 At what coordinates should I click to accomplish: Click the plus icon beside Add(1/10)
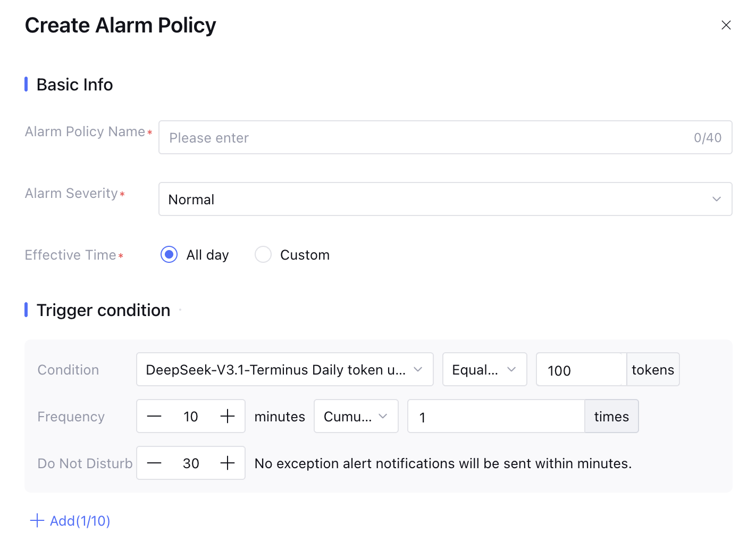pos(37,521)
